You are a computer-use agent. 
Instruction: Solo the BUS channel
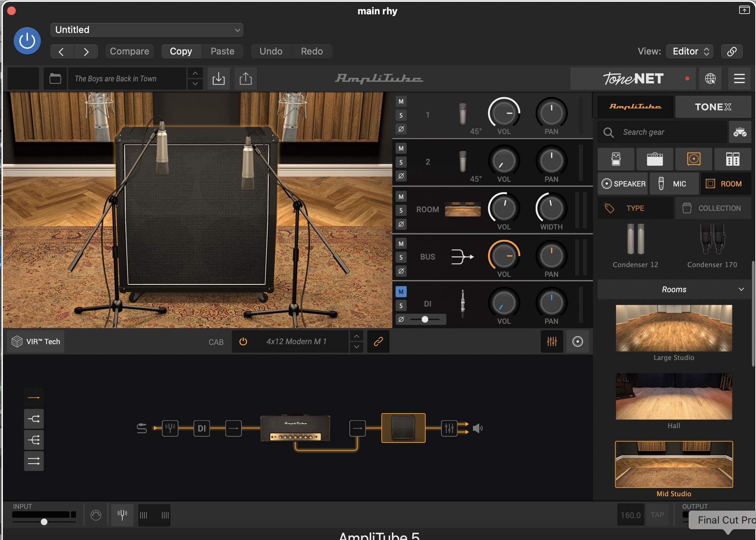[401, 257]
